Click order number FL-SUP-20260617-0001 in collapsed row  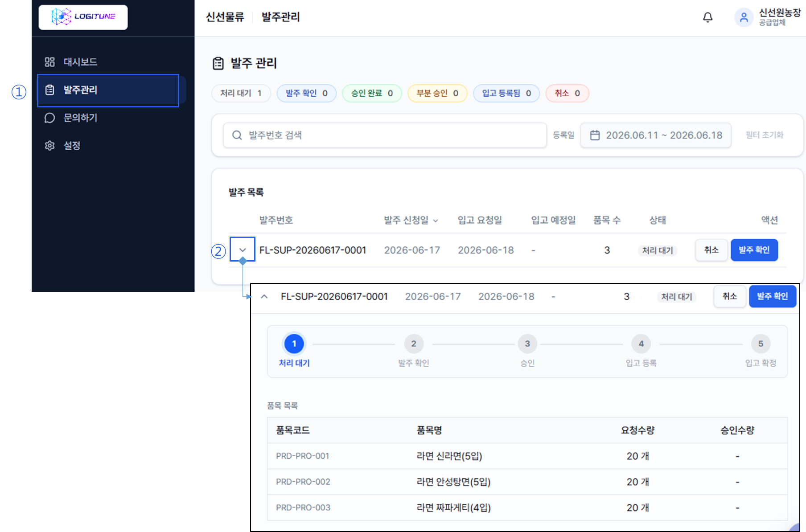click(313, 250)
